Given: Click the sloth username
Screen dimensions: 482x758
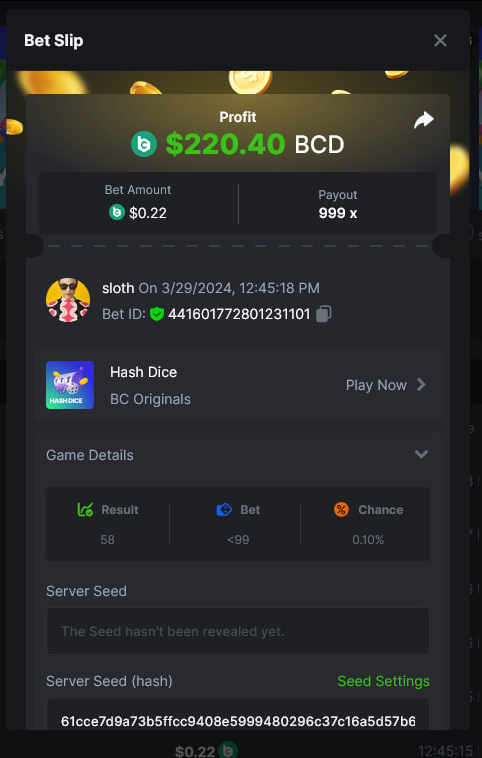Looking at the screenshot, I should point(118,288).
